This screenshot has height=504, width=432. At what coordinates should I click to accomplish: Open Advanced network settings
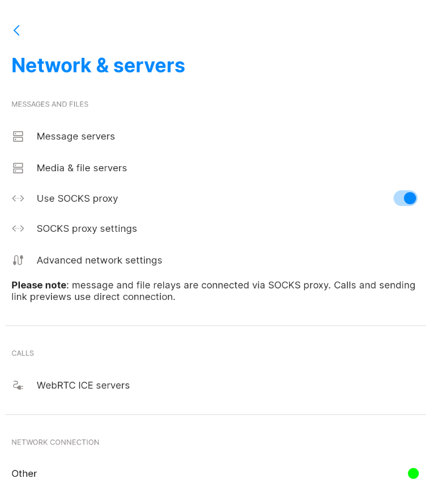coord(99,260)
